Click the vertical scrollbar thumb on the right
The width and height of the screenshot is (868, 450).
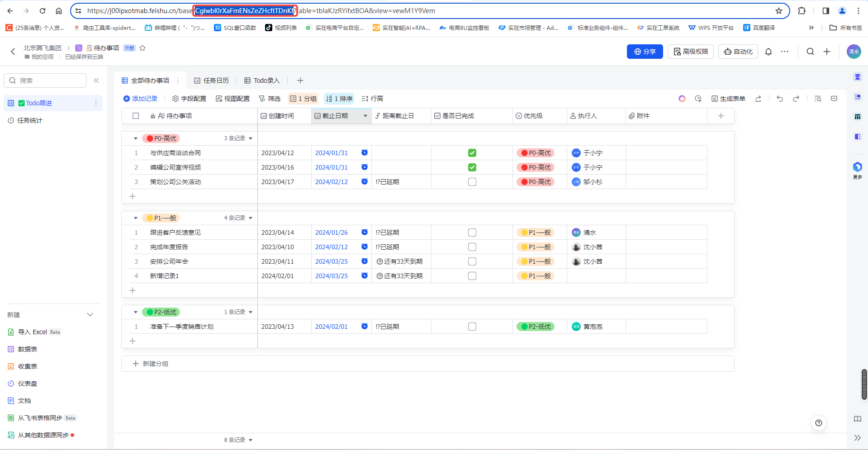864,385
